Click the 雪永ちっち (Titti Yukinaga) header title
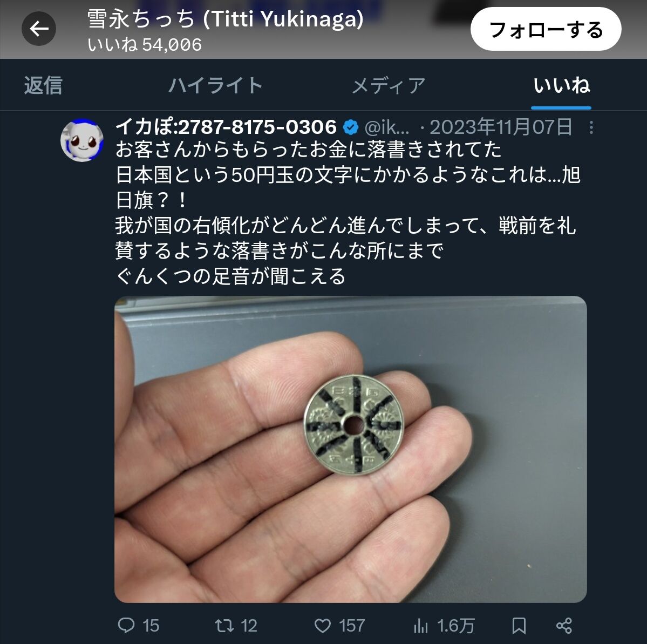This screenshot has height=644, width=647. point(226,19)
